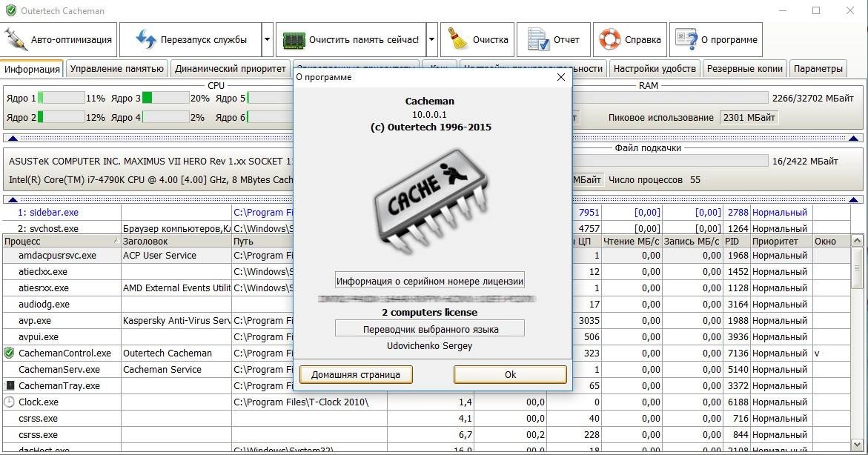This screenshot has height=455, width=868.
Task: Collapse the Файл подкачки panel using its right triangle
Action: coord(854,199)
